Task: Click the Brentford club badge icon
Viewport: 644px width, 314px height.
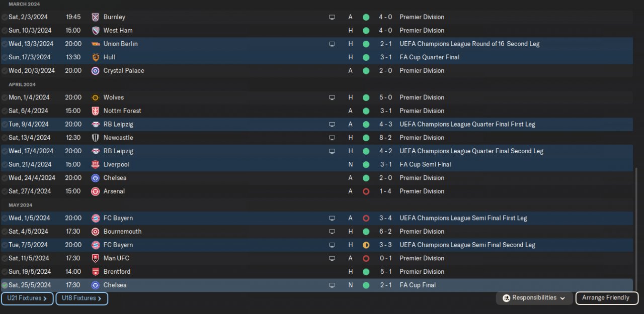Action: pos(95,272)
